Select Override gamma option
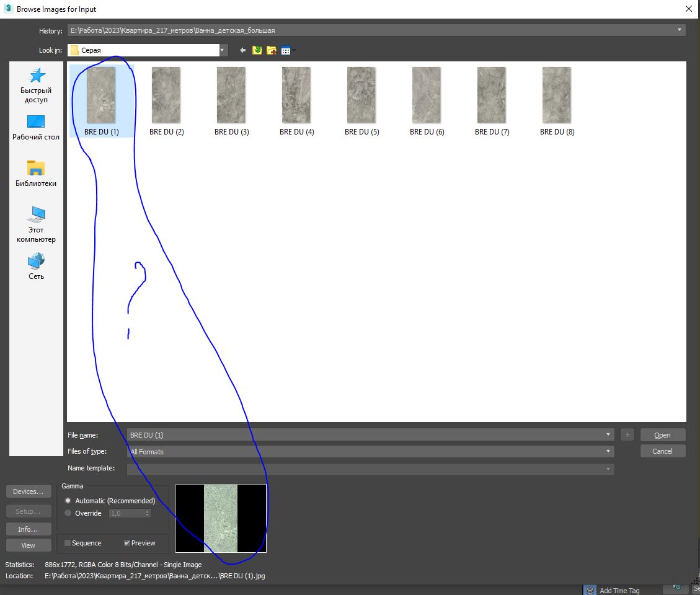 [68, 513]
